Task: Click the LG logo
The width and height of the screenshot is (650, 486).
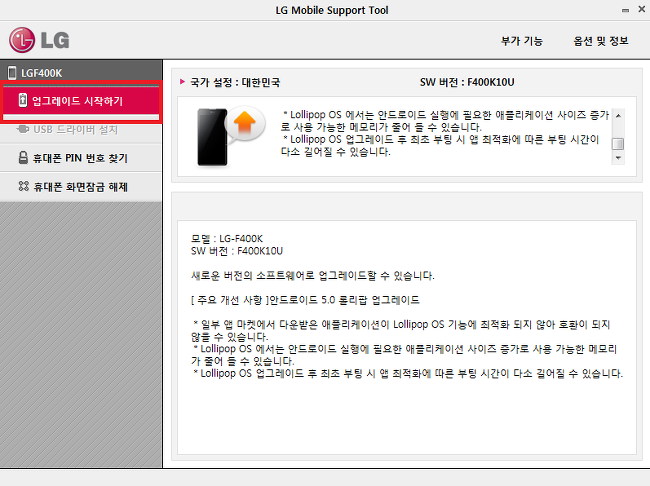Action: pyautogui.click(x=39, y=40)
